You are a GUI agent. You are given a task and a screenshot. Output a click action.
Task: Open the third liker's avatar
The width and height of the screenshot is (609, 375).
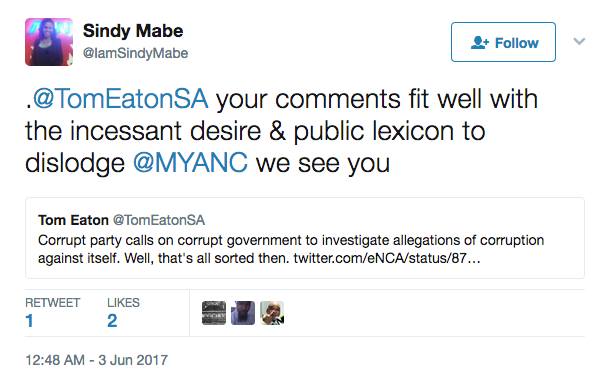click(272, 313)
